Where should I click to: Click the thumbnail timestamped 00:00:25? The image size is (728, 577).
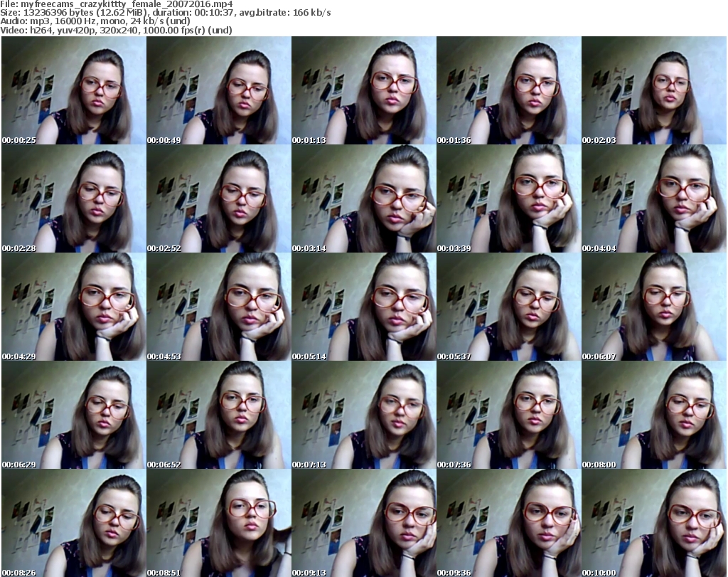pyautogui.click(x=74, y=90)
